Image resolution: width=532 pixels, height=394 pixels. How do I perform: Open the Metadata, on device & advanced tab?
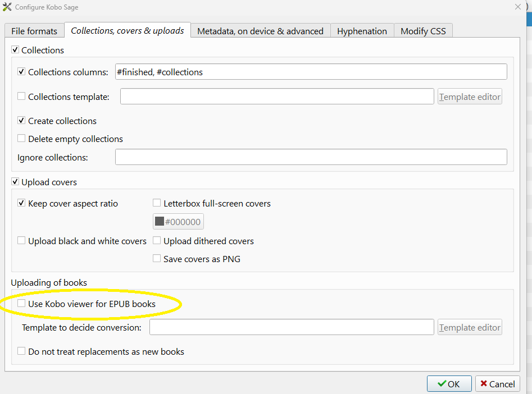point(260,31)
